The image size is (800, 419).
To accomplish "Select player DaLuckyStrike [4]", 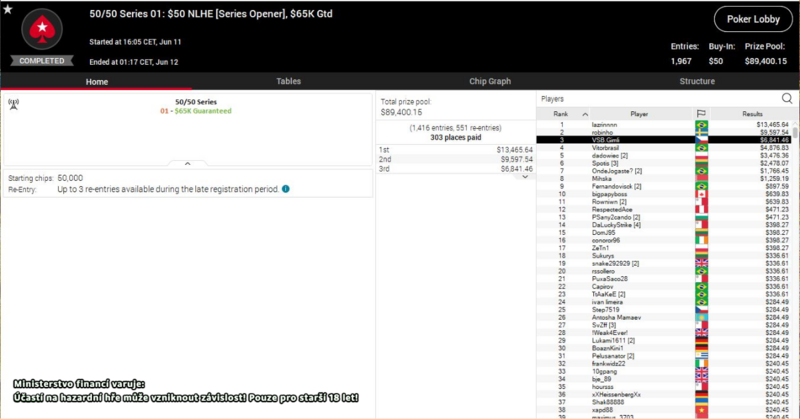I will 616,225.
